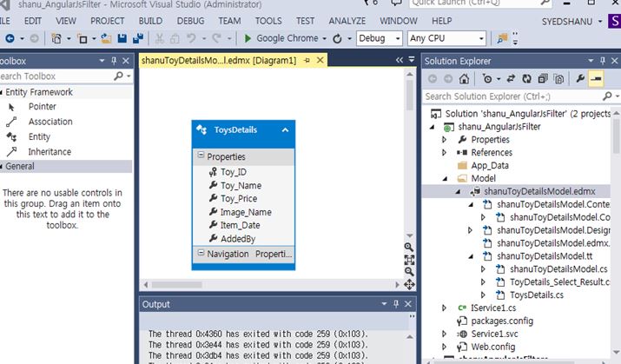The height and width of the screenshot is (364, 621).
Task: Open the EDIT menu
Action: (32, 21)
